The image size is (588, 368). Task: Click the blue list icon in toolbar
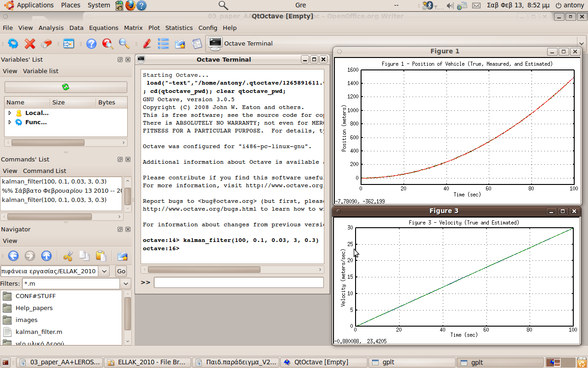click(x=163, y=44)
